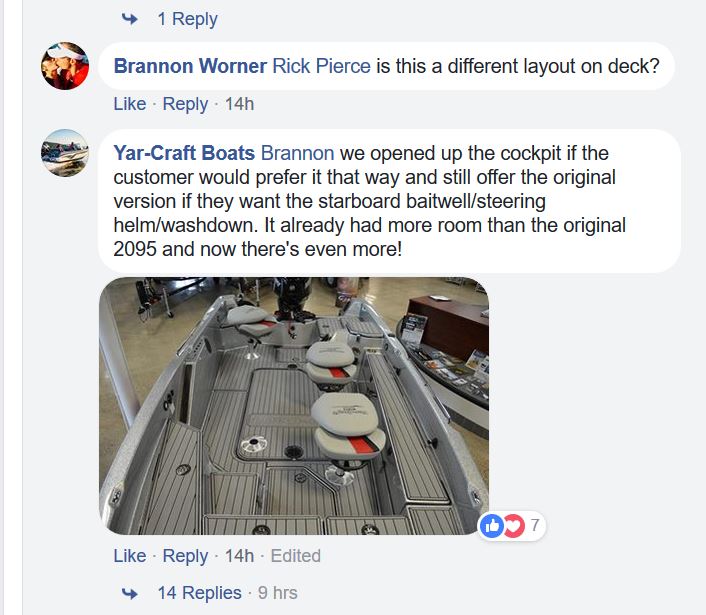Like the Yar-Craft Boats comment
Image resolution: width=706 pixels, height=615 pixels.
[130, 556]
